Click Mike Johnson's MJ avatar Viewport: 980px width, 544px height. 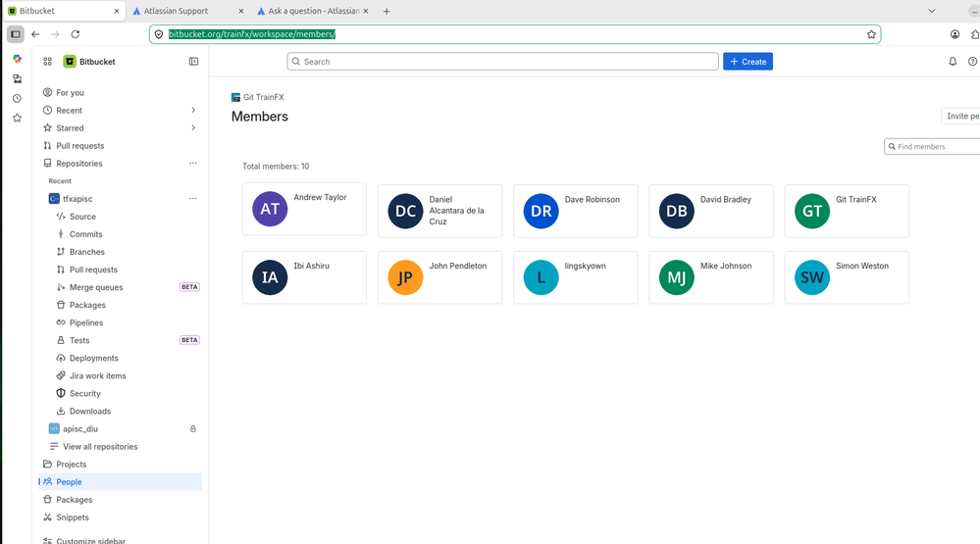(677, 277)
